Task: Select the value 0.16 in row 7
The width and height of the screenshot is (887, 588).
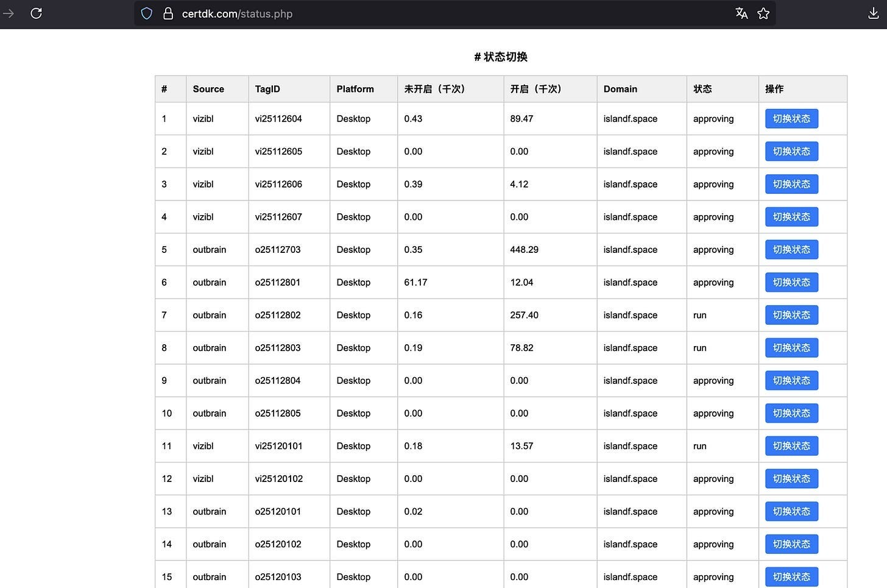Action: click(x=413, y=315)
